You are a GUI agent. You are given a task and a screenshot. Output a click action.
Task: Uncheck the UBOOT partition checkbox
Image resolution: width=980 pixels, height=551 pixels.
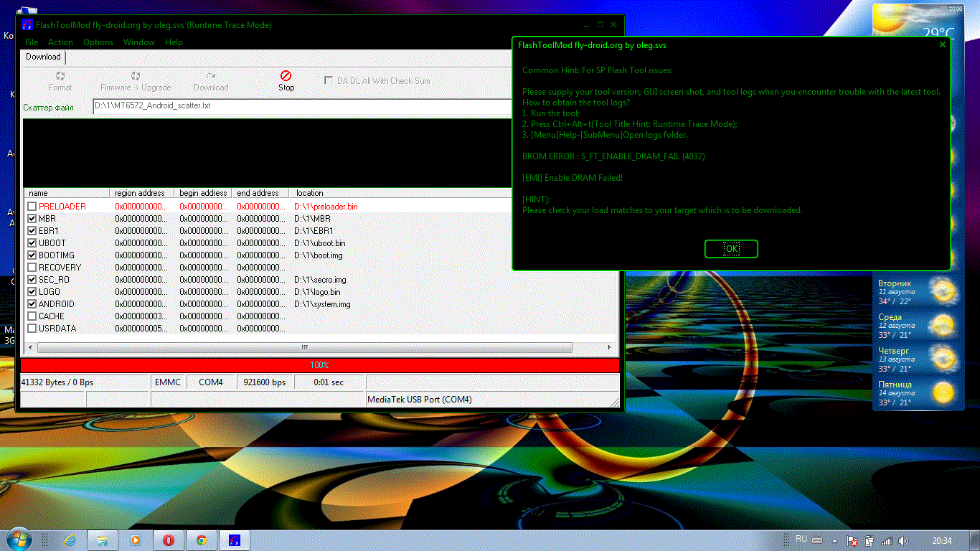pyautogui.click(x=32, y=243)
